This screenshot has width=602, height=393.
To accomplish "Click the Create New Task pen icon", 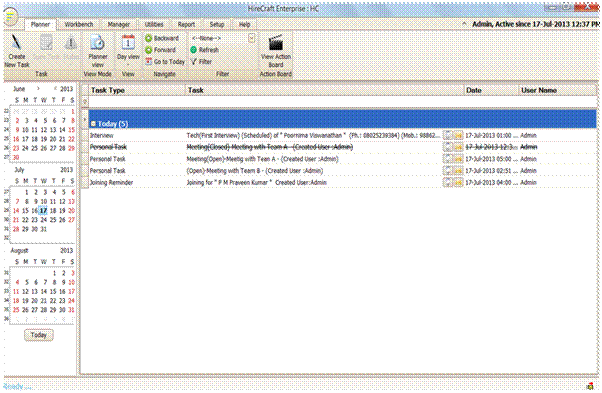I will (17, 42).
